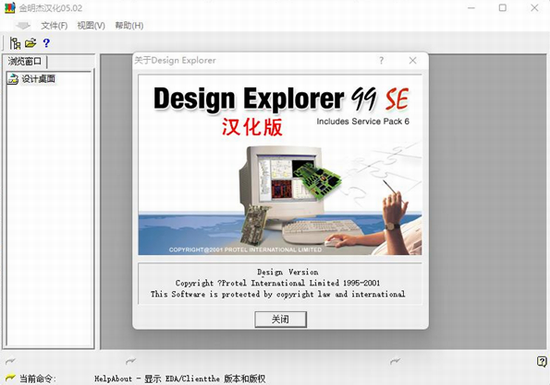Image resolution: width=550 pixels, height=385 pixels.
Task: Open the down-arrow menu before 文件(F)
Action: [x=23, y=25]
